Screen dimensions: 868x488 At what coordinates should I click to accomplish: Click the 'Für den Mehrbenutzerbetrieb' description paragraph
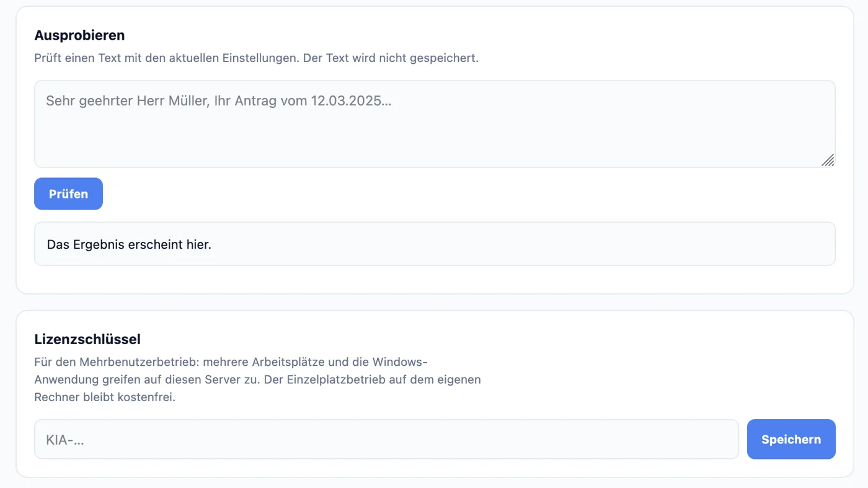[x=257, y=379]
